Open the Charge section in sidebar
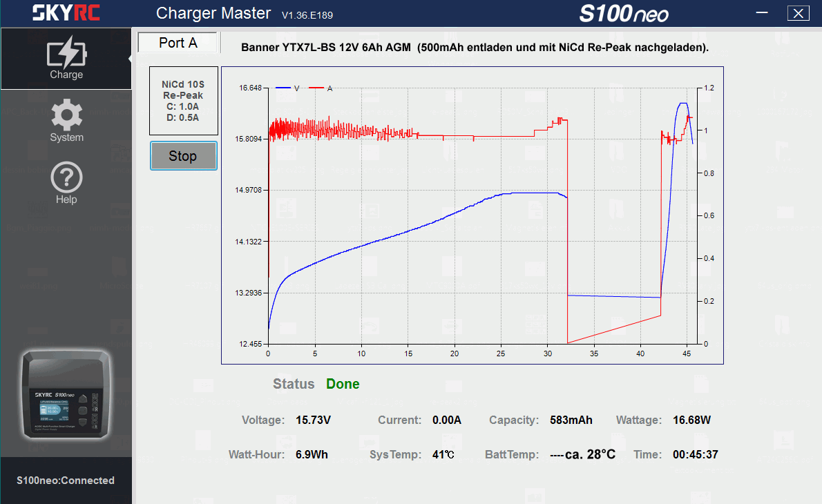The image size is (822, 504). pos(66,59)
